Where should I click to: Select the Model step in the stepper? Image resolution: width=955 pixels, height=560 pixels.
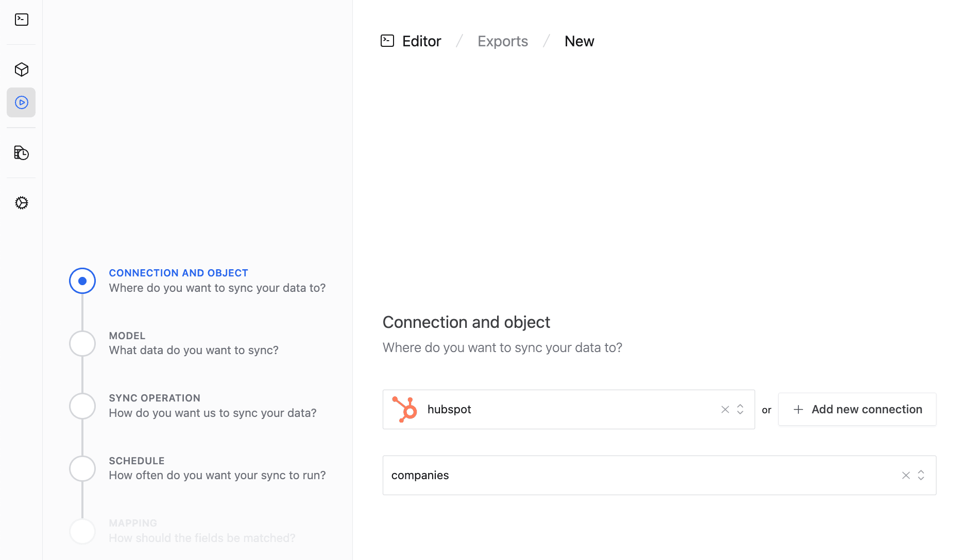82,343
